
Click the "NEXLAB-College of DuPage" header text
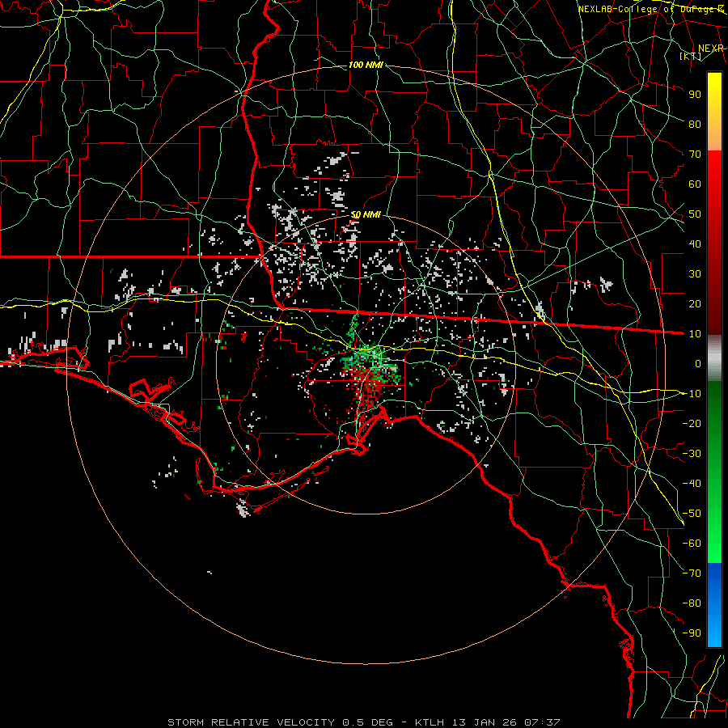(x=645, y=9)
